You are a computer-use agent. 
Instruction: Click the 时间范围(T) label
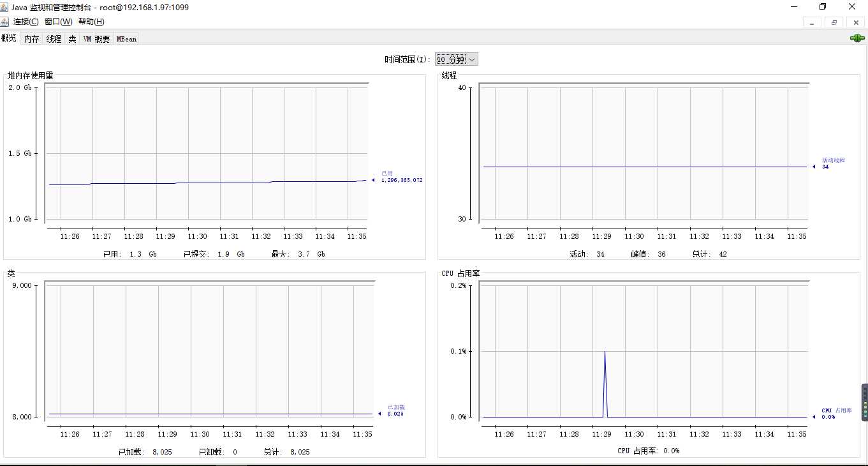pos(408,59)
